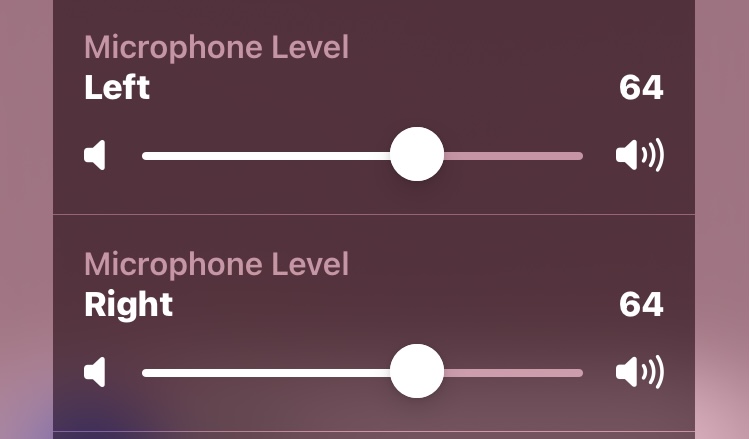Click the low-volume speaker icon for Right microphone
Screen dimensions: 749x439
pyautogui.click(x=95, y=372)
